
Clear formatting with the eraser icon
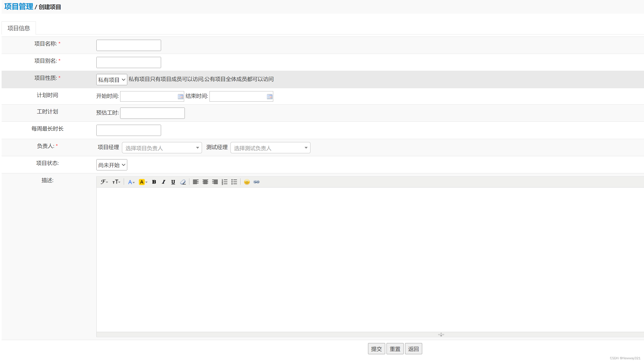tap(183, 182)
